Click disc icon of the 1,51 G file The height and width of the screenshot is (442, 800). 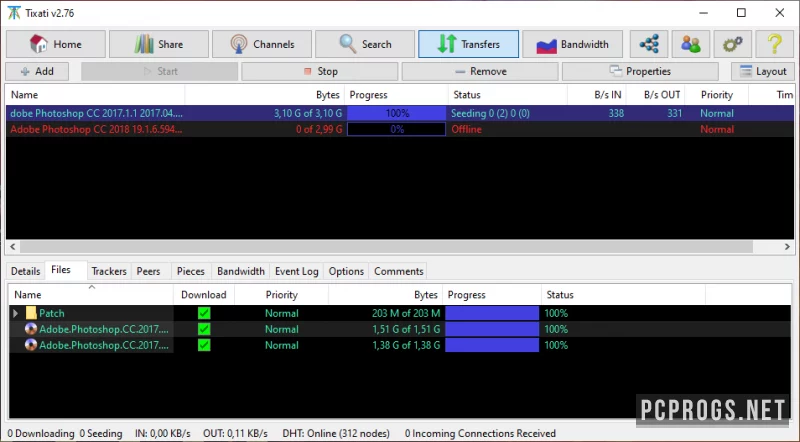[31, 329]
